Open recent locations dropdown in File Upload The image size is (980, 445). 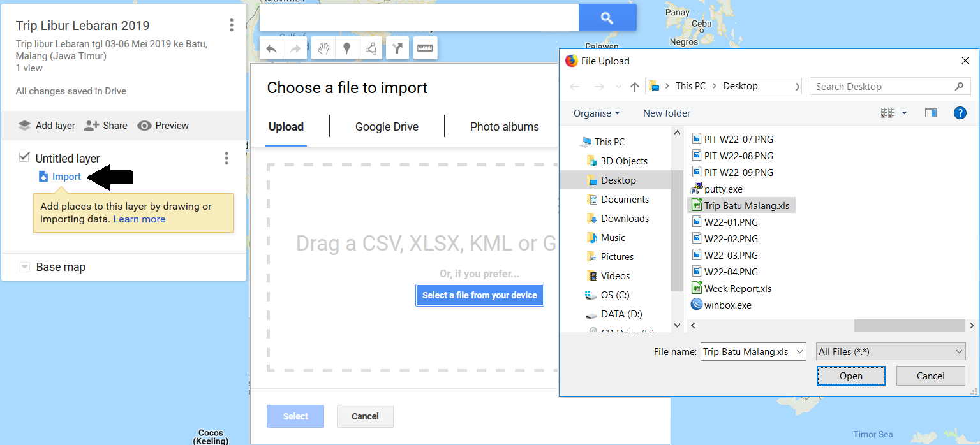click(x=618, y=87)
